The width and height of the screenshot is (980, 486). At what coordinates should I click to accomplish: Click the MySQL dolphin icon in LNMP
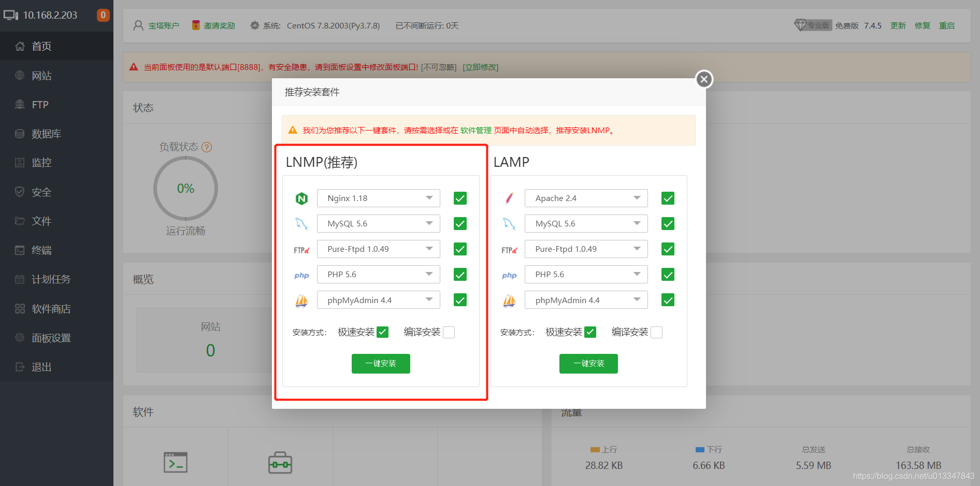click(x=301, y=224)
